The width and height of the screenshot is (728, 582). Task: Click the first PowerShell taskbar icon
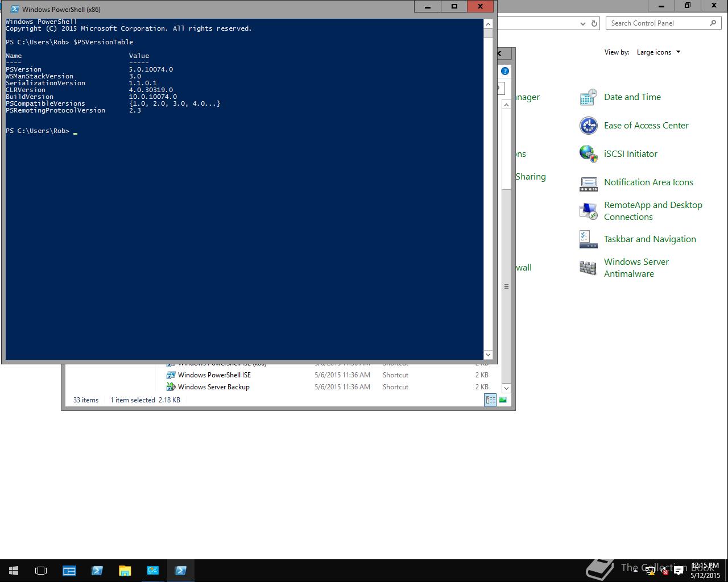(x=97, y=571)
